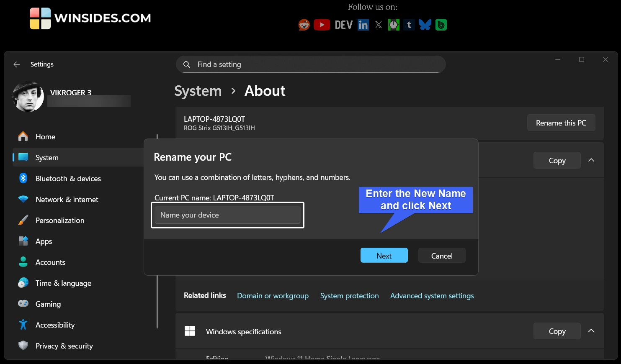The image size is (621, 364).
Task: Open the YouTube channel icon
Action: click(x=322, y=25)
